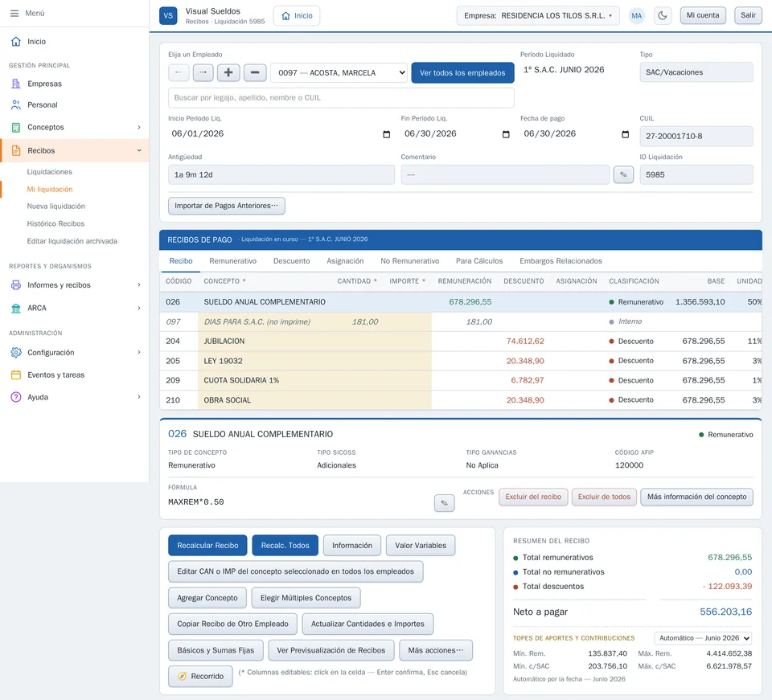Viewport: 772px width, 700px height.
Task: Edit the Comentario with pencil button
Action: [x=623, y=174]
